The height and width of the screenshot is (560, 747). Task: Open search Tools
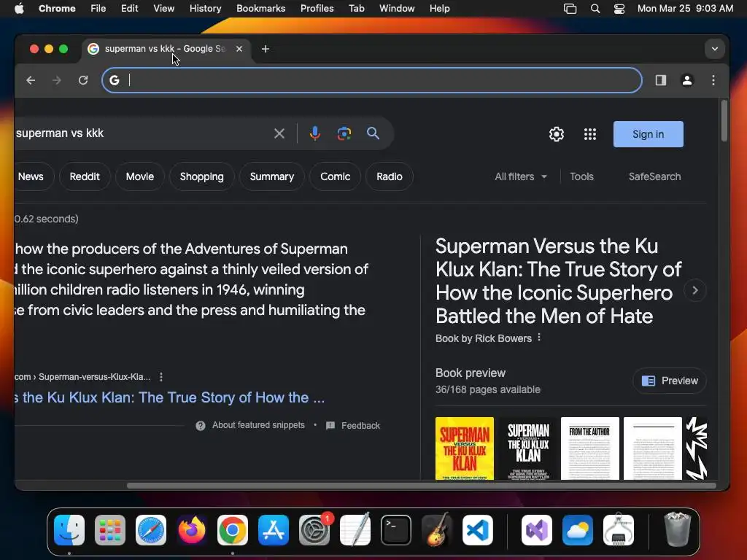point(581,176)
